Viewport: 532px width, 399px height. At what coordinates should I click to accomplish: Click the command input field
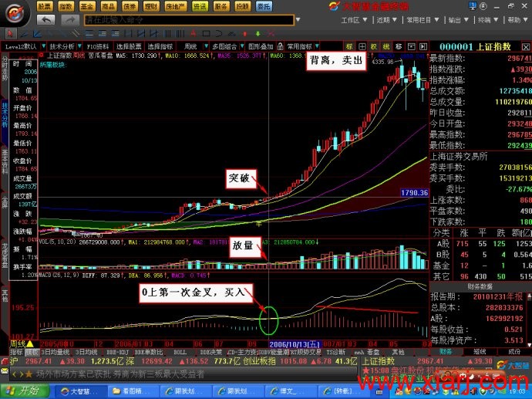pyautogui.click(x=189, y=20)
